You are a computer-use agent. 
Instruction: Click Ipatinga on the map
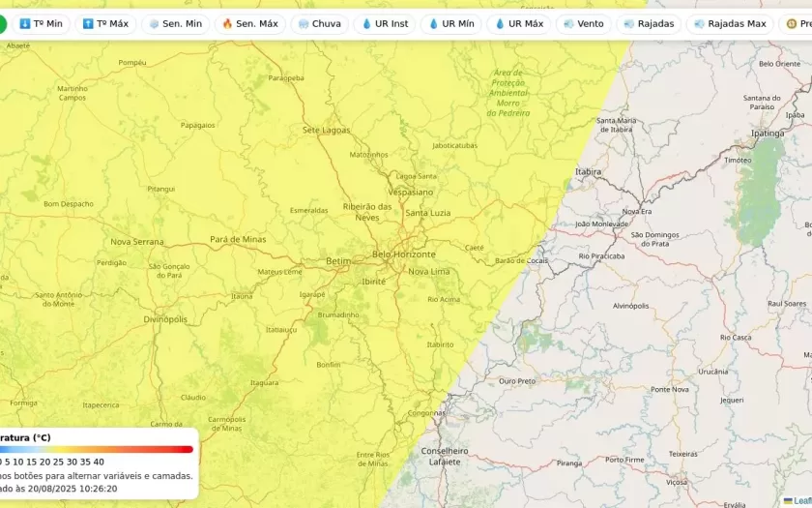(768, 133)
